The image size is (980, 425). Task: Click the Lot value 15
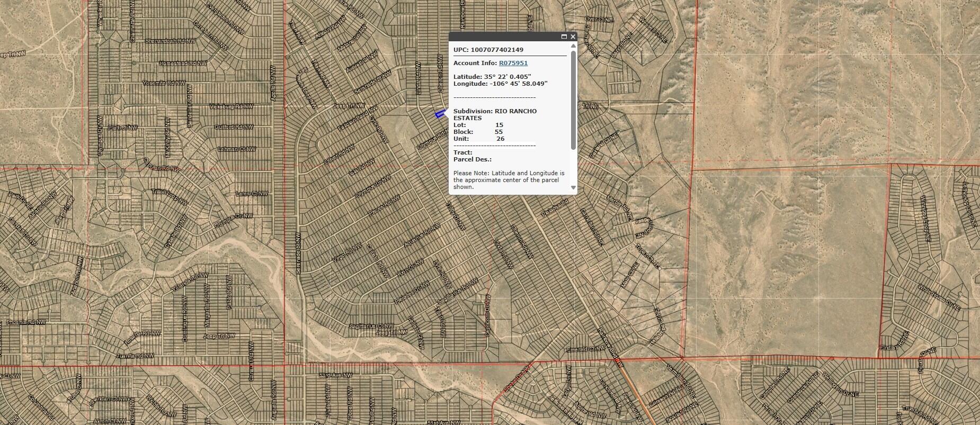499,125
